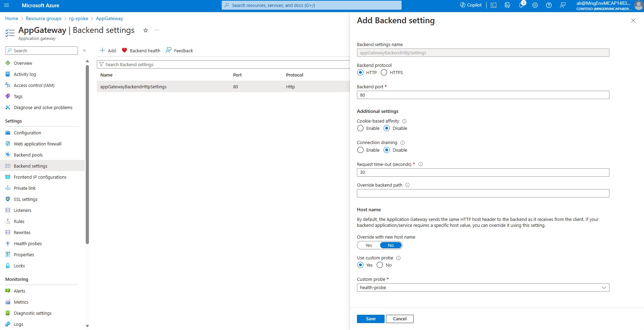Sort by the Name column header
Screen dimensions: 644x330
click(x=107, y=75)
